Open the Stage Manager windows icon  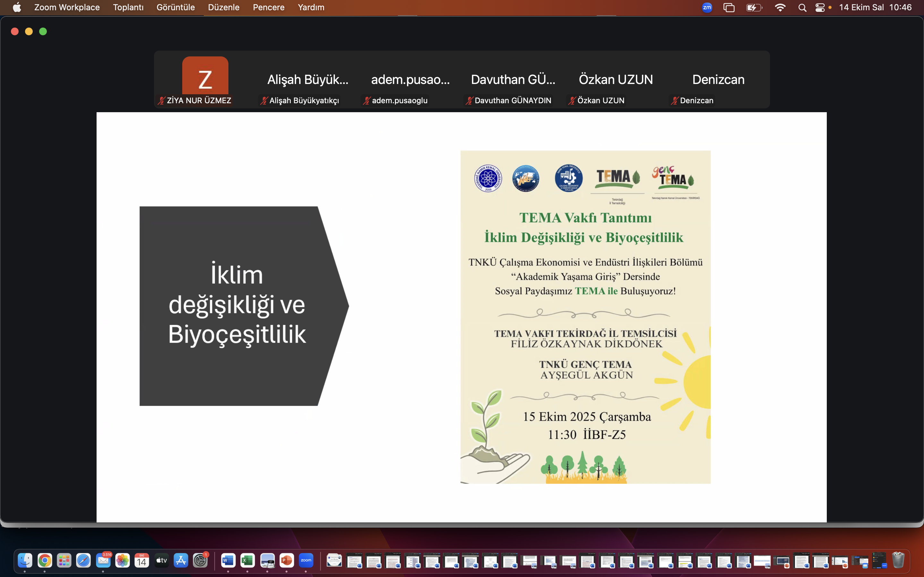729,8
